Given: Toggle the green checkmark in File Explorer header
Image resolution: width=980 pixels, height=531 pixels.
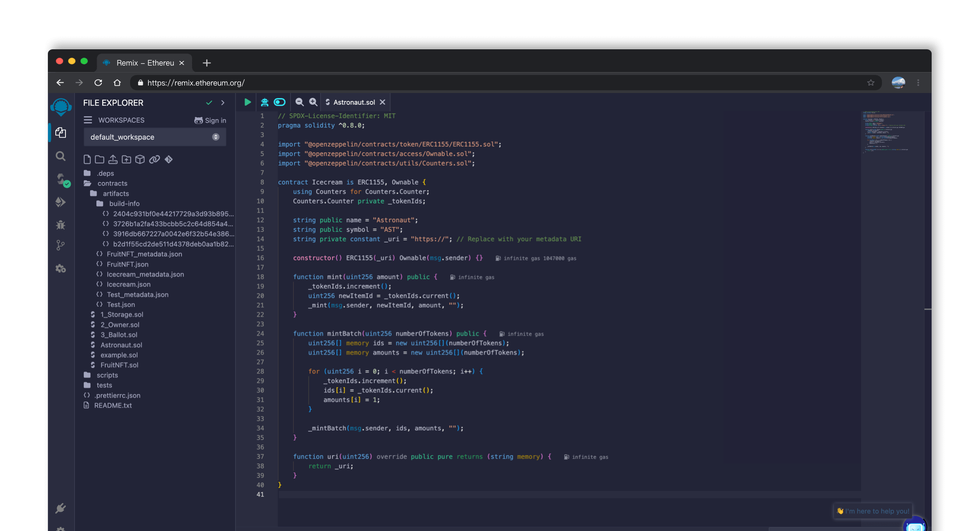Looking at the screenshot, I should click(209, 102).
